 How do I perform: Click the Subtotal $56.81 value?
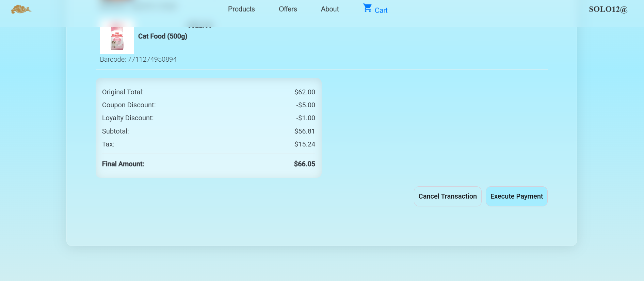point(305,131)
